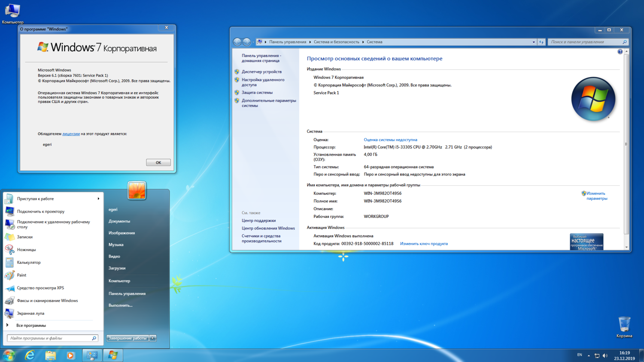644x362 pixels.
Task: Launch Internet Explorer from the taskbar
Action: (x=30, y=355)
